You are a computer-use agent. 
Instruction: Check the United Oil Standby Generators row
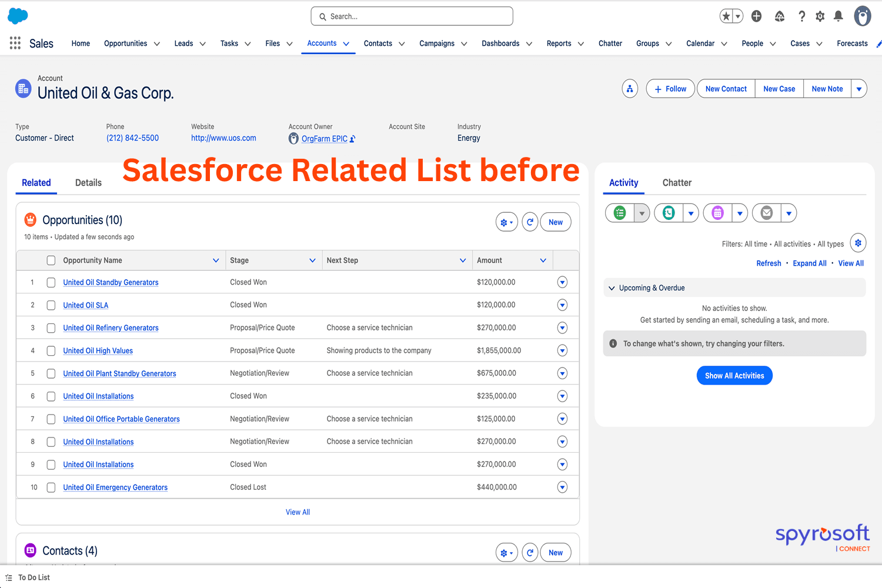pyautogui.click(x=51, y=282)
